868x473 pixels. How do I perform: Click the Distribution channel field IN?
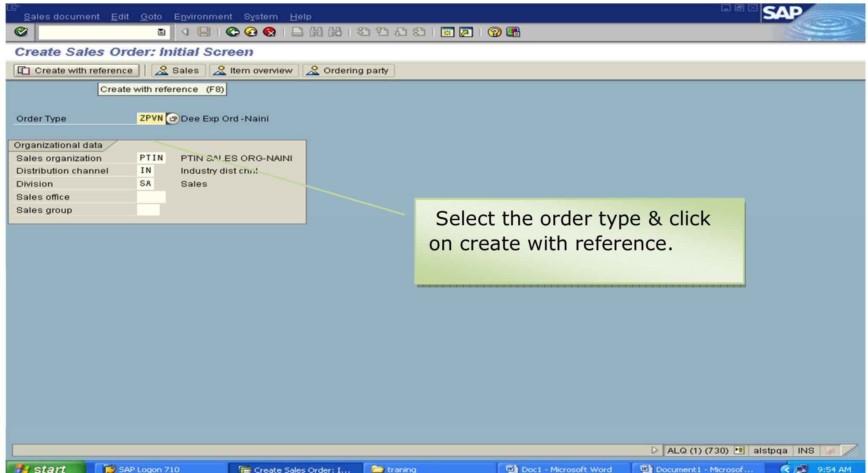(x=145, y=171)
